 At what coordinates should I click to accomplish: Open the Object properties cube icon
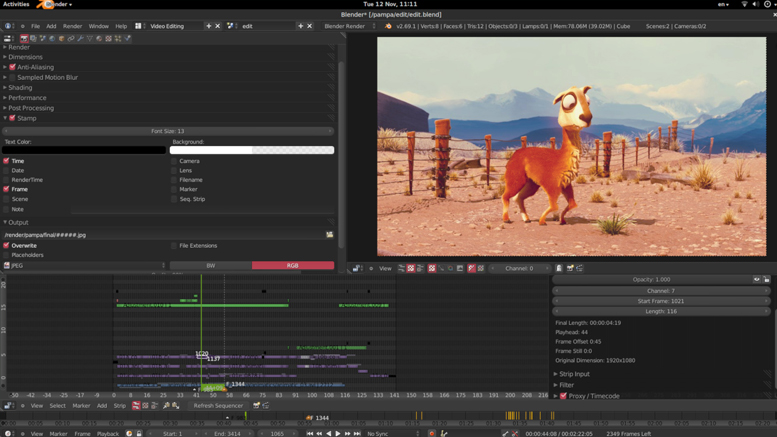tap(61, 38)
